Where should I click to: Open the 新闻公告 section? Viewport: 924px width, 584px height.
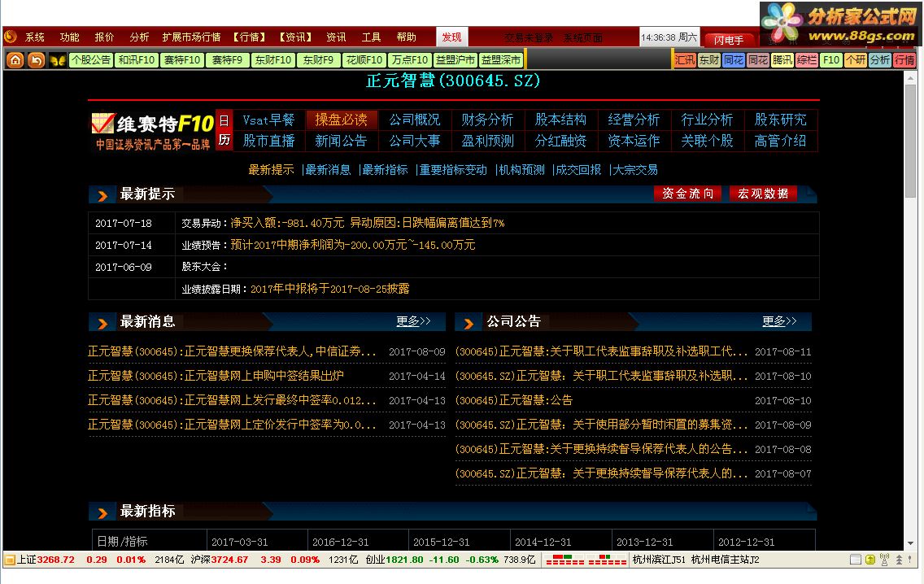[341, 141]
